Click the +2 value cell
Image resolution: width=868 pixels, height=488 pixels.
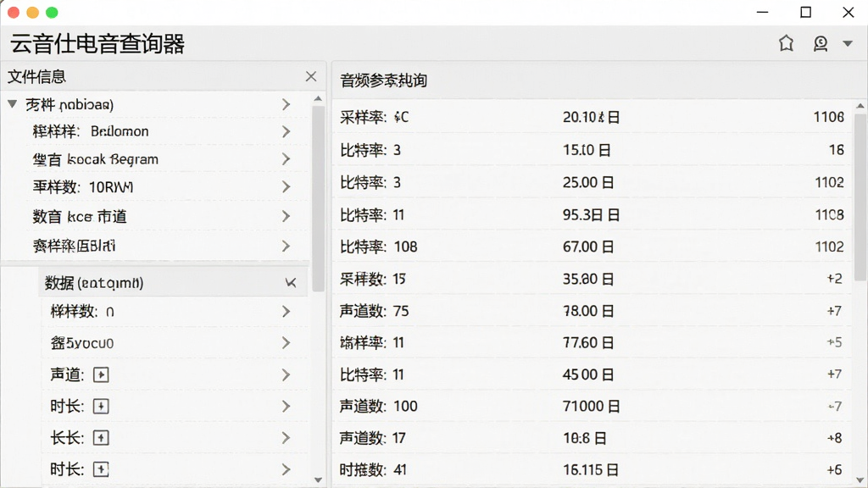[835, 279]
